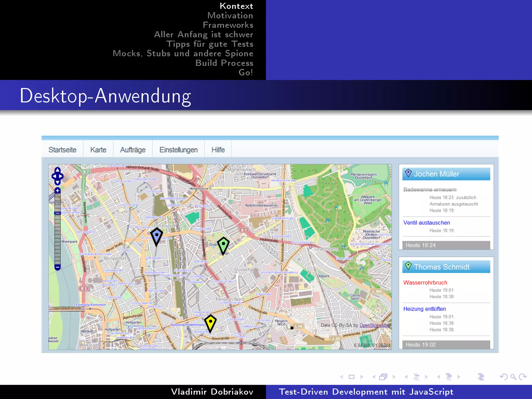Jump to Tipps für gute Tests section

point(210,44)
